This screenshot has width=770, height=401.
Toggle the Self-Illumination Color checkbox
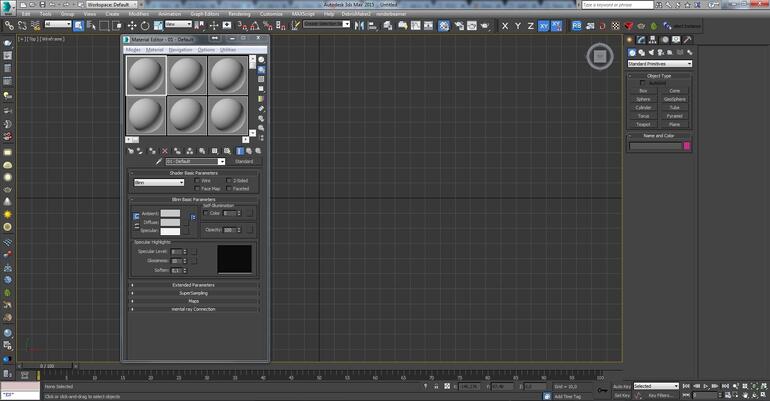[x=206, y=213]
